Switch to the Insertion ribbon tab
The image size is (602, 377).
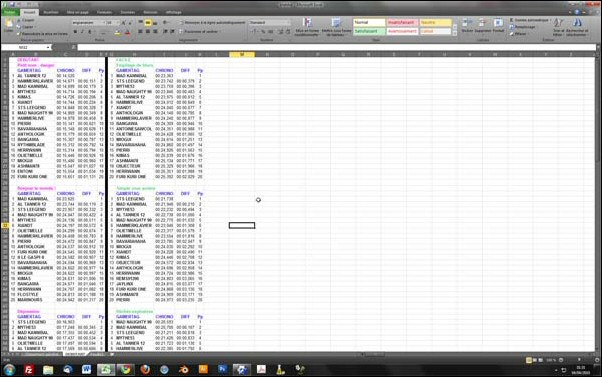(51, 12)
